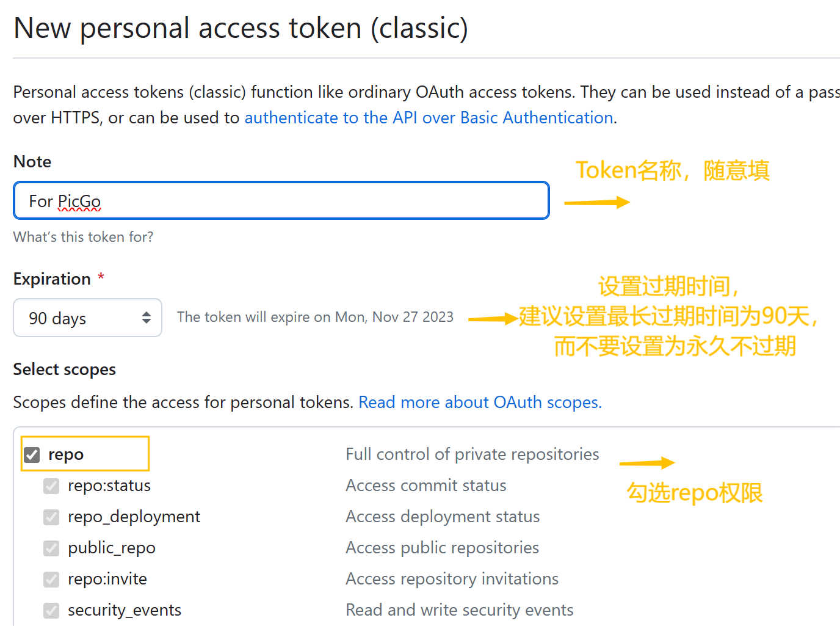Open Read more about OAuth scopes link
Image resolution: width=840 pixels, height=626 pixels.
point(480,402)
